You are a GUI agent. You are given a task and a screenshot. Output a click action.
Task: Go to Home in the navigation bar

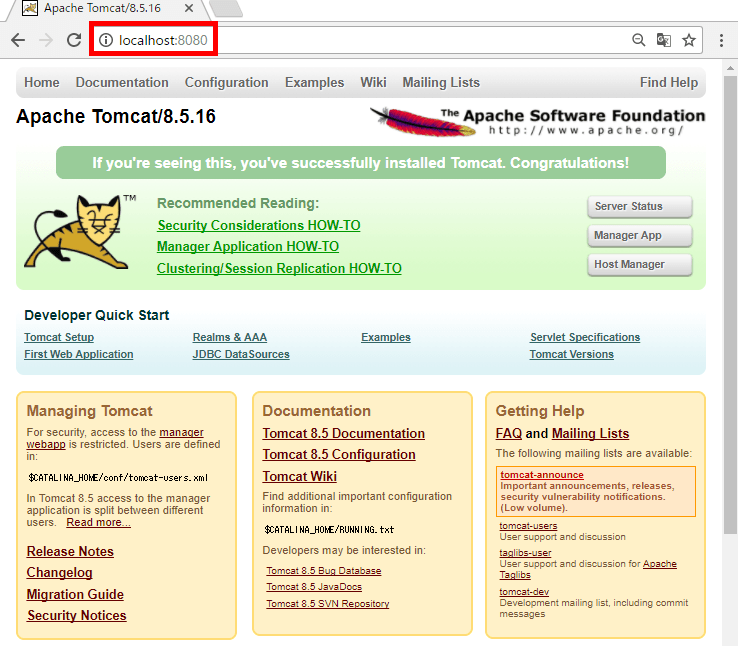[42, 82]
